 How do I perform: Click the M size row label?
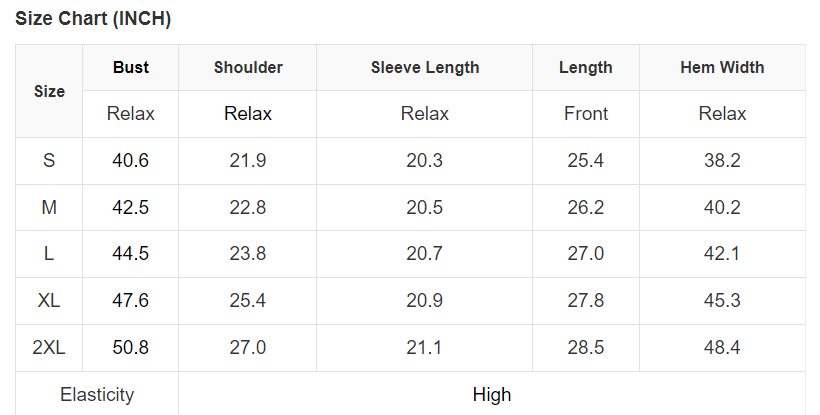[49, 207]
